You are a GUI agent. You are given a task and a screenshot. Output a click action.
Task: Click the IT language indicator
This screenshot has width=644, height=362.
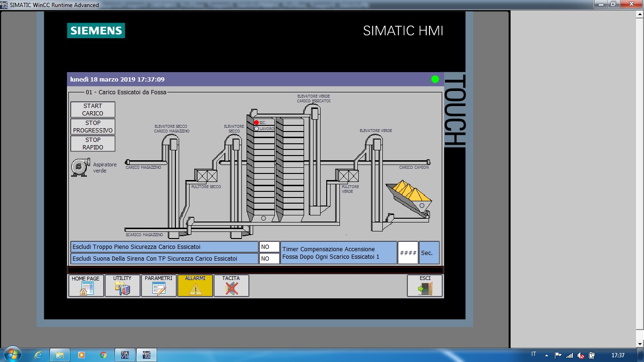point(534,354)
